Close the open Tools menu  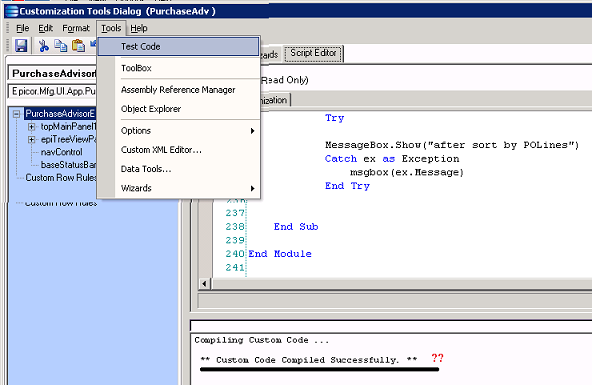click(111, 28)
